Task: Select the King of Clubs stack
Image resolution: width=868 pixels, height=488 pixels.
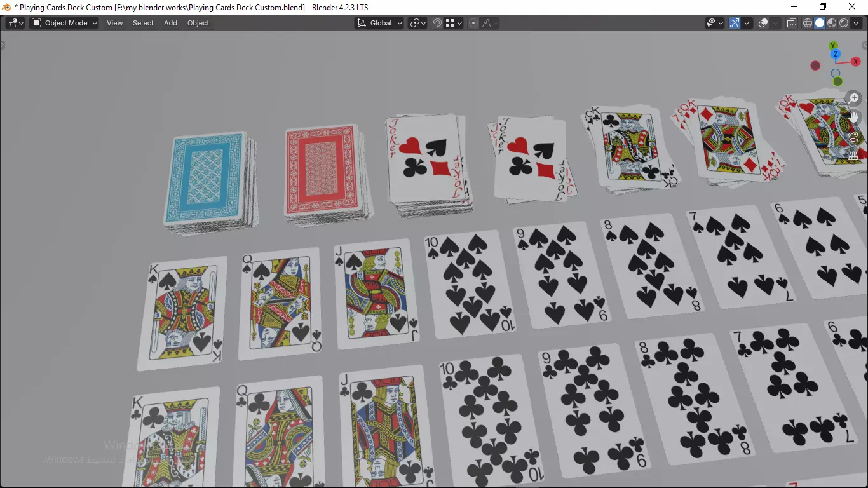Action: pyautogui.click(x=629, y=149)
